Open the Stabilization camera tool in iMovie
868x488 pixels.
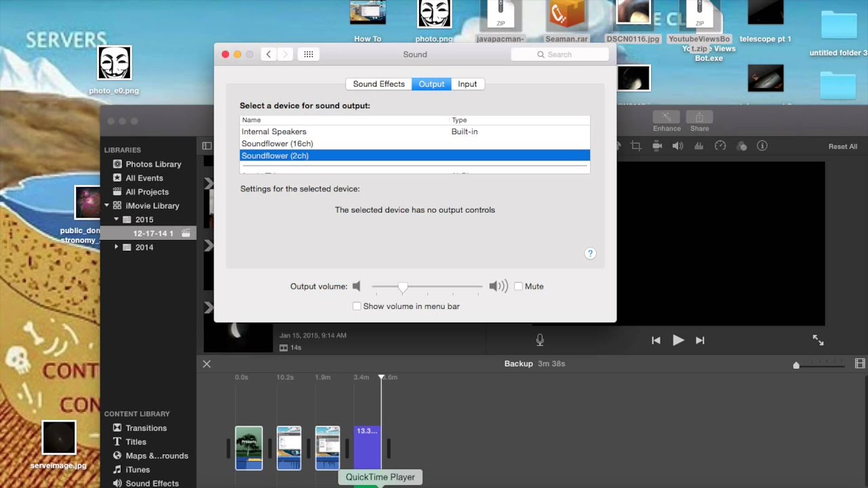(x=656, y=146)
